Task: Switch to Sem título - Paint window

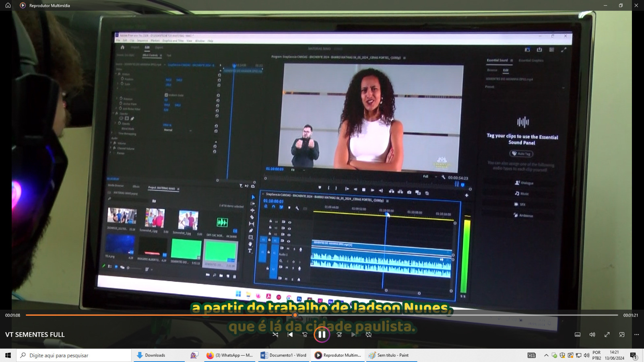Action: tap(389, 356)
